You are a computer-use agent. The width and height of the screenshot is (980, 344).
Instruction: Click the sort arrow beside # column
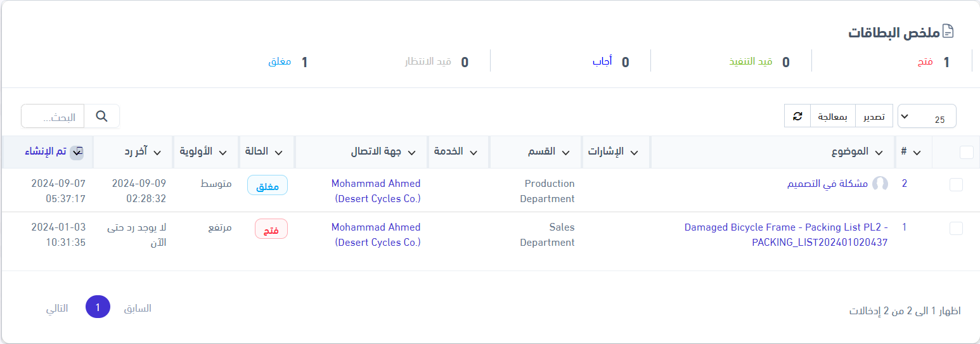pyautogui.click(x=916, y=153)
